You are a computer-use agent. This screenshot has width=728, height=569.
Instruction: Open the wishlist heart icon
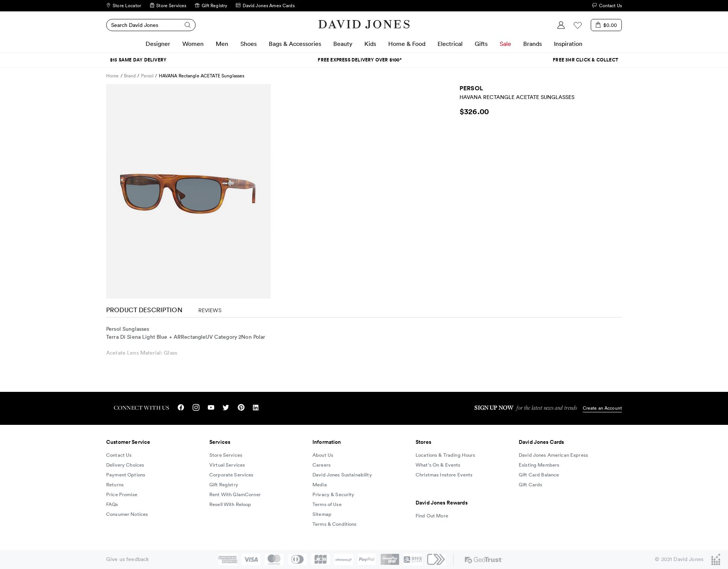coord(577,25)
